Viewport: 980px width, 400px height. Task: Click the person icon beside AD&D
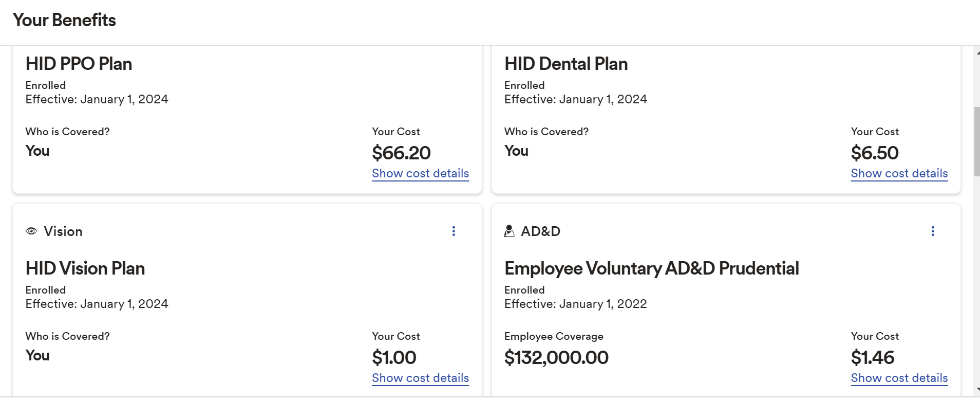509,231
